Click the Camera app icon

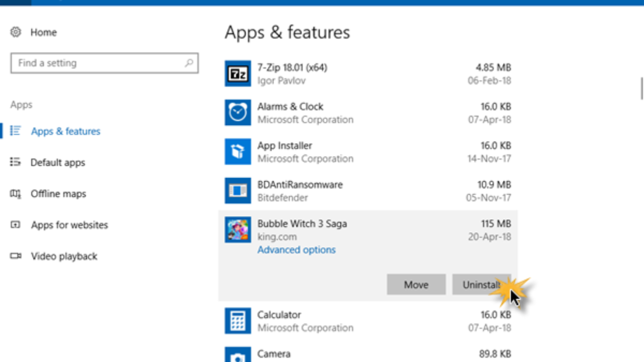point(237,355)
